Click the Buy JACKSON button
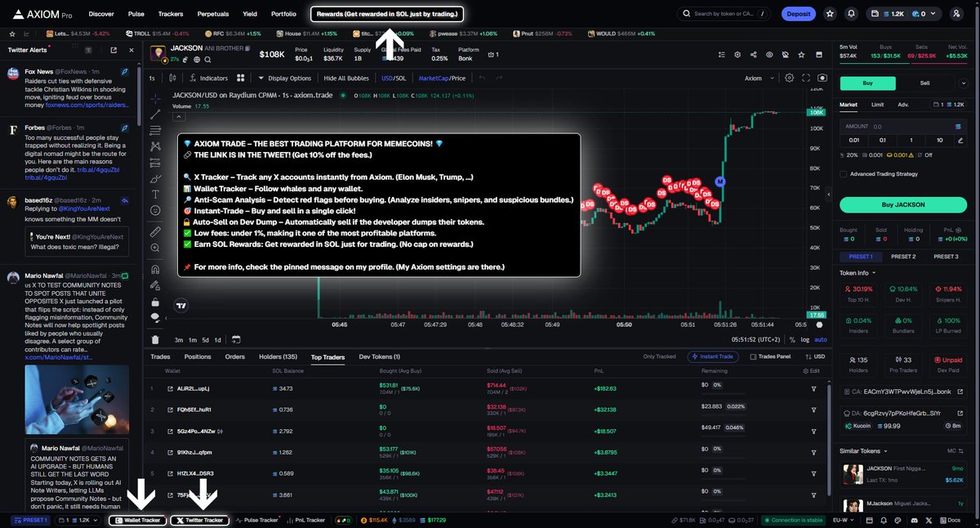Screen dimensions: 980x528 [904, 204]
